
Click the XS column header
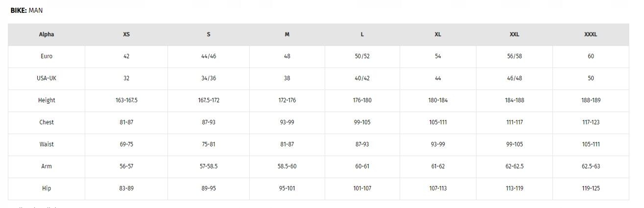pyautogui.click(x=126, y=34)
